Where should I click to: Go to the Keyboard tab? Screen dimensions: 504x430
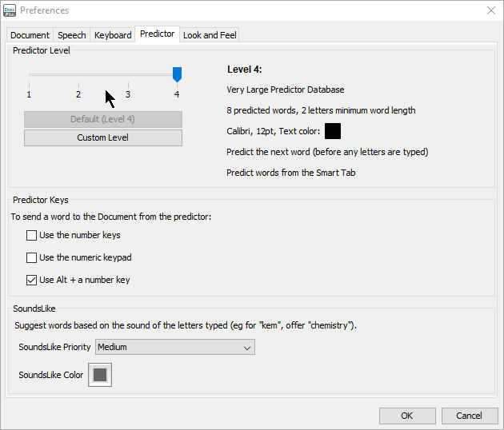click(x=113, y=35)
